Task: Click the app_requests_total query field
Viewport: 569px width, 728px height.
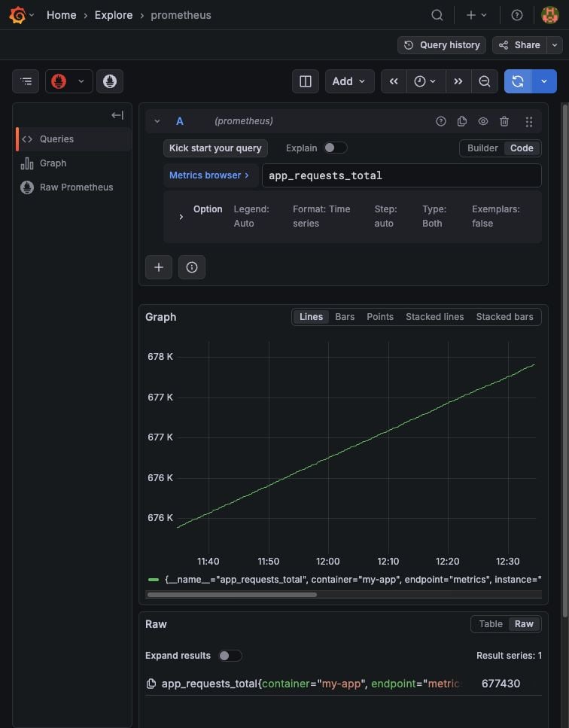Action: pyautogui.click(x=402, y=175)
